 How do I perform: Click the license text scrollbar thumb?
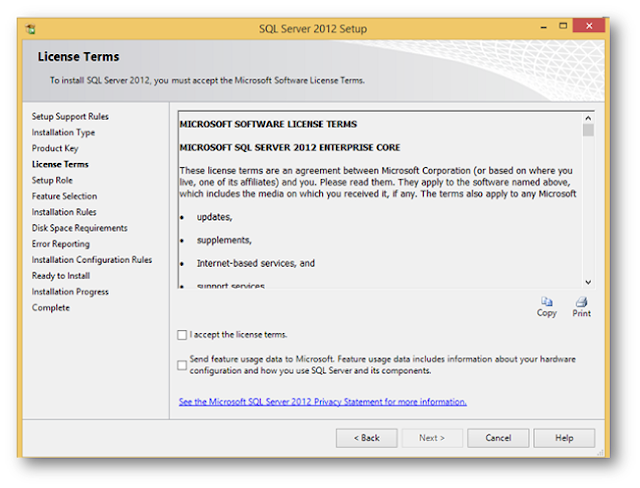coord(588,130)
